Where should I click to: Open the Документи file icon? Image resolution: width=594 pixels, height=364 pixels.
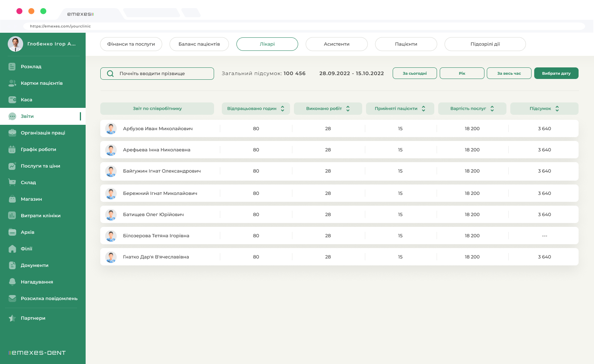pos(12,265)
